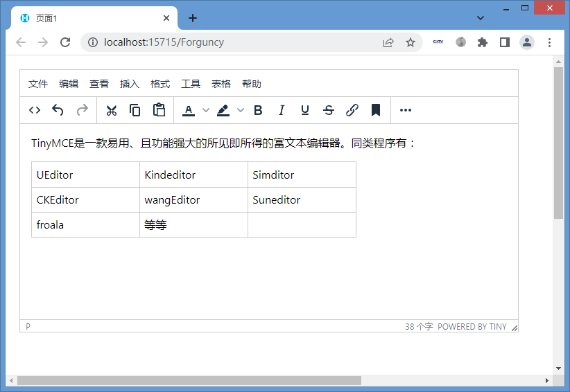The image size is (570, 392).
Task: Open the profile avatar menu
Action: 527,42
